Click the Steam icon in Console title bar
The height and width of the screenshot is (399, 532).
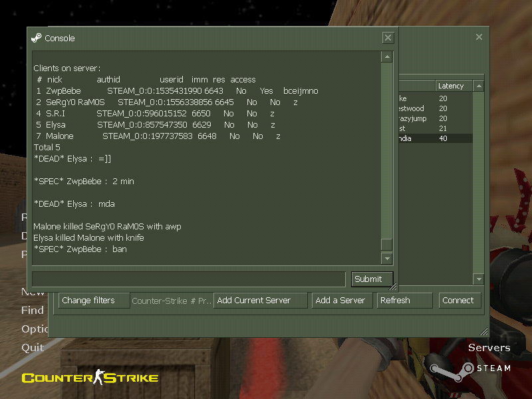click(x=37, y=38)
